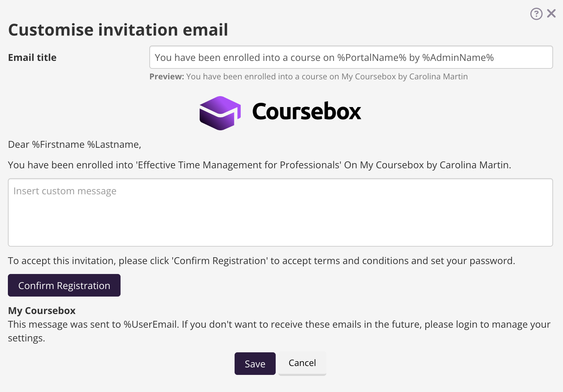The image size is (563, 392).
Task: Click the %AdminName% token in the title field
Action: pos(458,57)
